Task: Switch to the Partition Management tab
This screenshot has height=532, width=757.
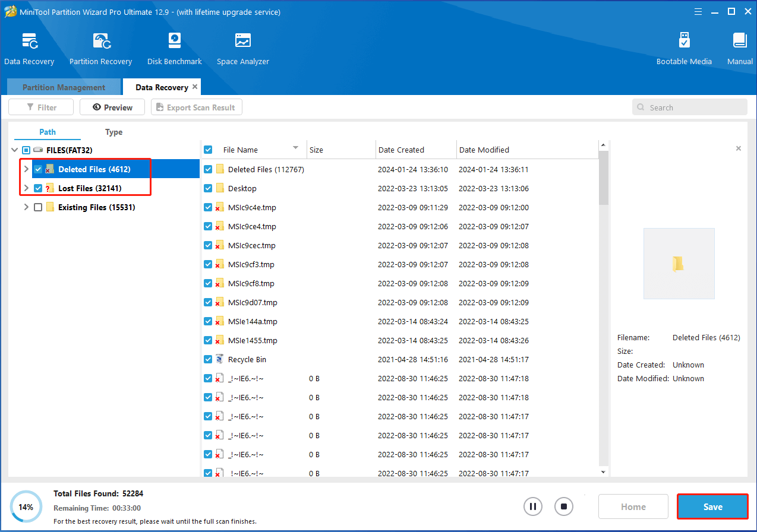Action: click(x=64, y=87)
